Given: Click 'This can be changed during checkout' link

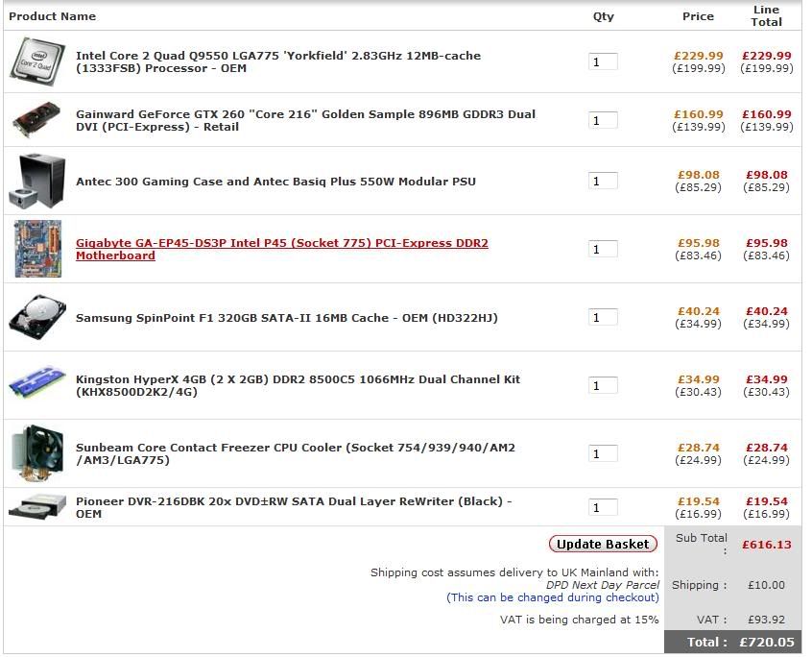Looking at the screenshot, I should point(553,597).
